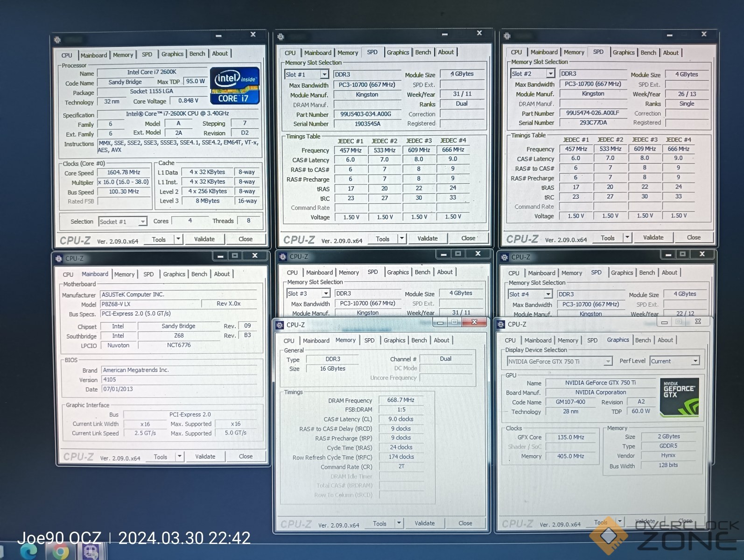This screenshot has width=744, height=560.
Task: Expand the NVIDIA GeForce GTX 750 Ti device dropdown
Action: click(x=608, y=362)
